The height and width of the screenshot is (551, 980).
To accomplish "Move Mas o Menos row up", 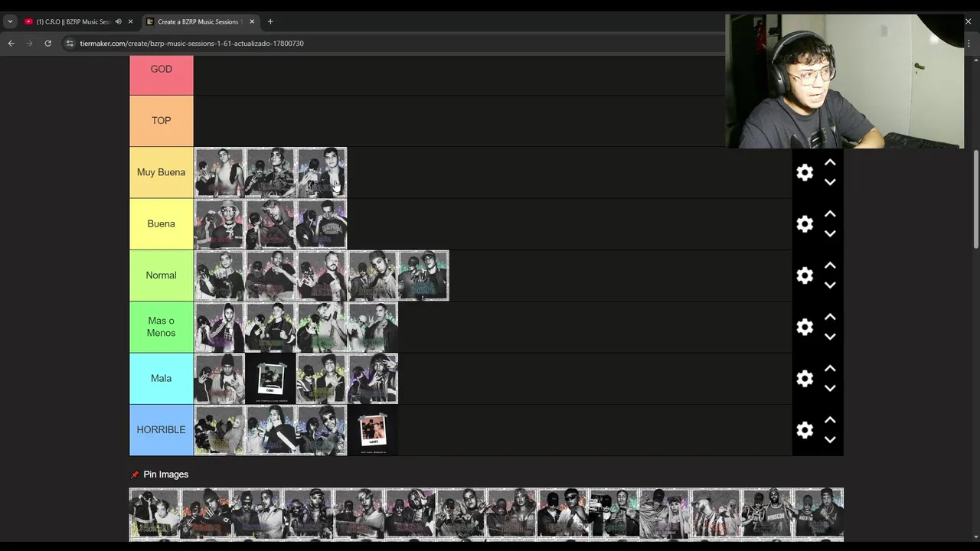I will (830, 318).
